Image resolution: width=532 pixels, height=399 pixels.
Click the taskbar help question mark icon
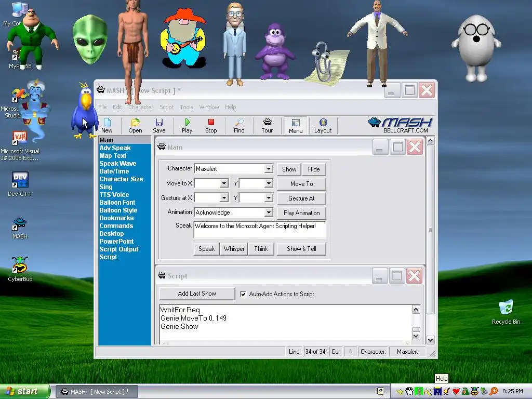pyautogui.click(x=380, y=392)
